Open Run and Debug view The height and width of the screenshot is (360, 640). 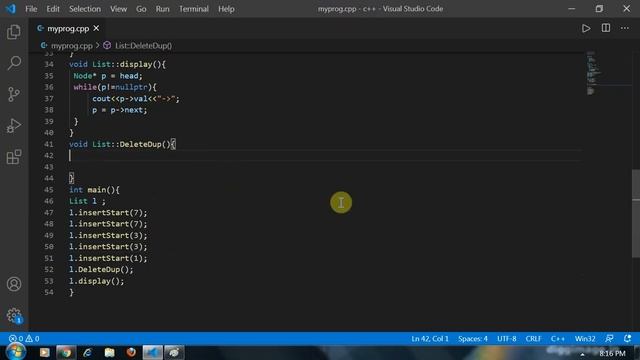pos(14,126)
